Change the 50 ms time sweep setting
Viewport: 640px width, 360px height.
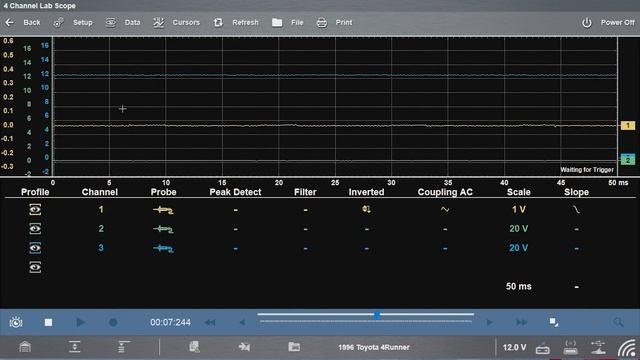click(x=518, y=286)
